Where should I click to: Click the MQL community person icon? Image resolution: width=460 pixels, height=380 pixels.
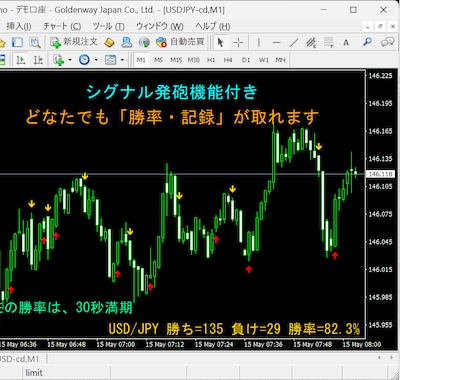coord(127,42)
